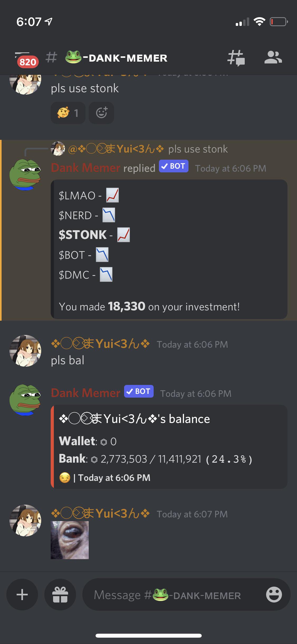Tap the $STONK line in investment embed

(94, 235)
